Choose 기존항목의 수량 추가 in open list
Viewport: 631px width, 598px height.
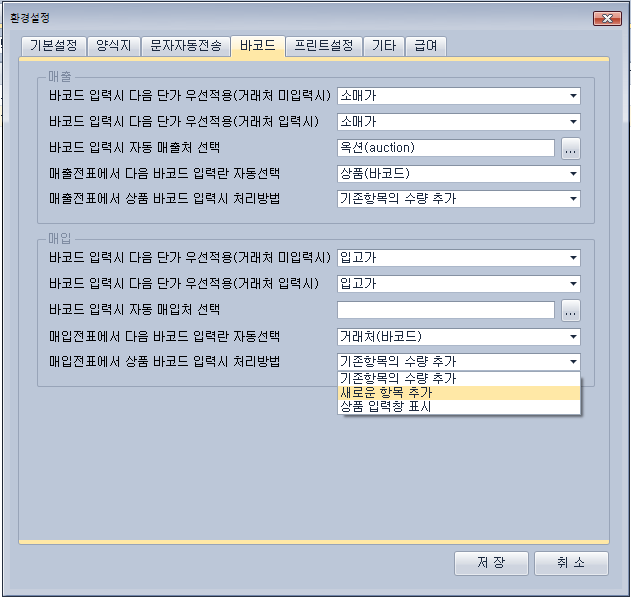pyautogui.click(x=459, y=379)
